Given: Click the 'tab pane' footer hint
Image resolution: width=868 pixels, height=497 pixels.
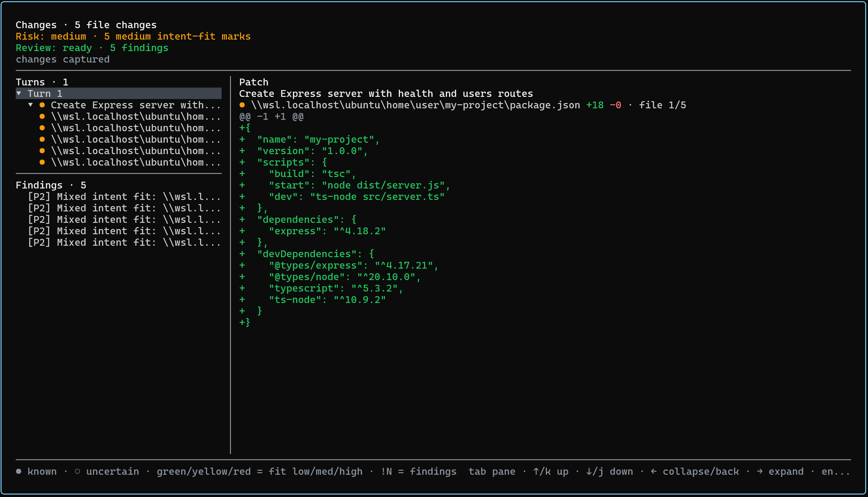Looking at the screenshot, I should click(492, 471).
